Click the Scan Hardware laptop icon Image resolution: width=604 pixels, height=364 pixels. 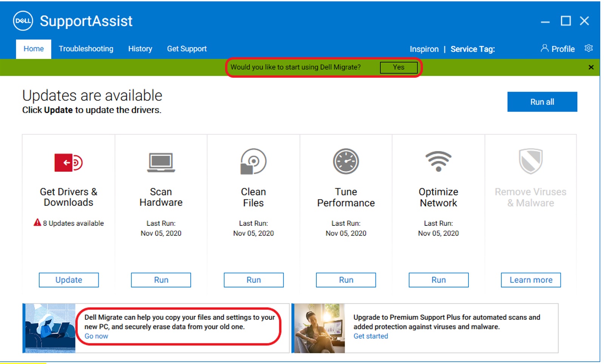tap(161, 162)
